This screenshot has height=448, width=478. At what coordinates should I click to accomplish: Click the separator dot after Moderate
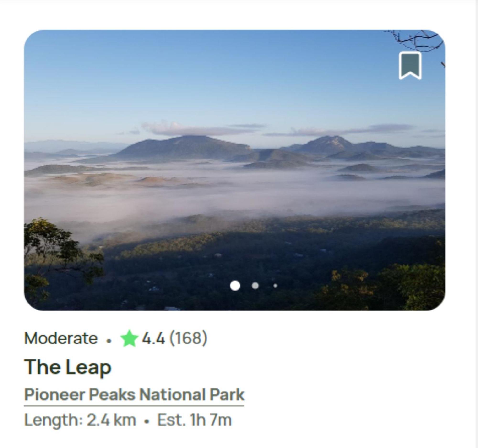point(109,341)
